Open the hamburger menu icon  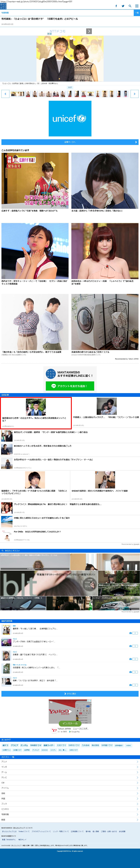[x=136, y=6]
